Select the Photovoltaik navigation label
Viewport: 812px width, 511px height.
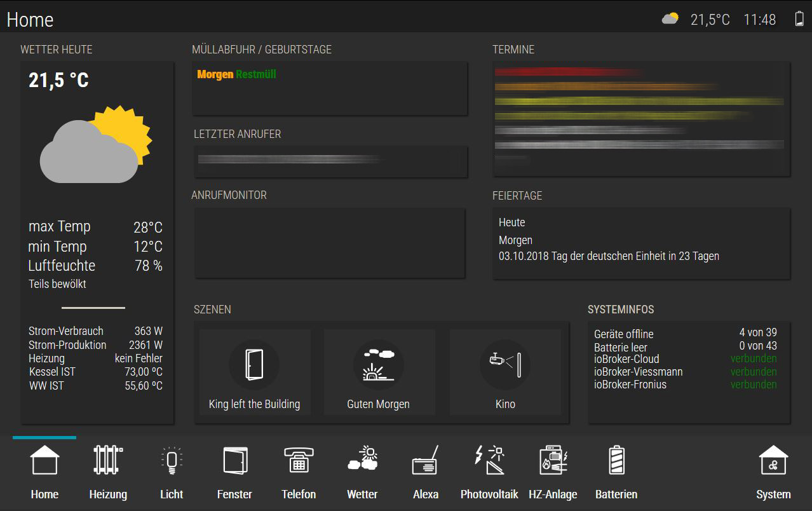click(489, 494)
